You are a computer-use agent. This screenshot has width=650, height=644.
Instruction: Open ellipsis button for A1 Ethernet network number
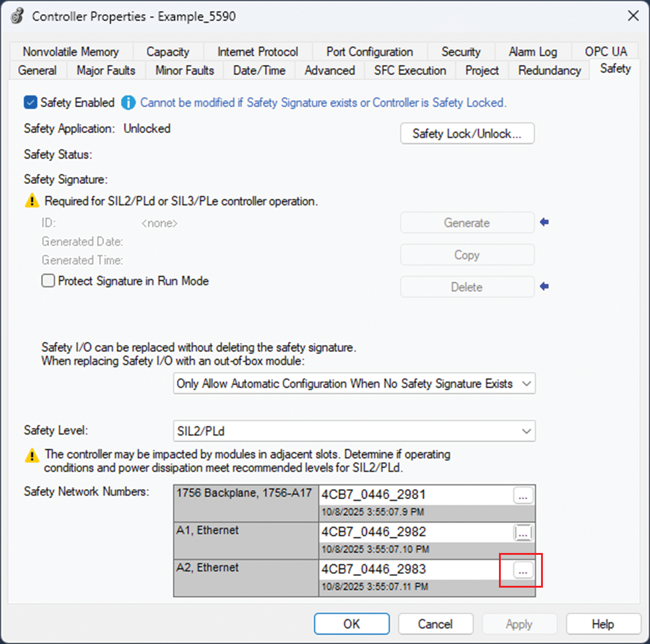tap(523, 533)
